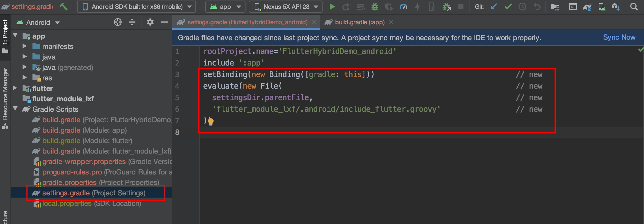
Task: Open the Profiler using the gauge icon
Action: coord(403,7)
